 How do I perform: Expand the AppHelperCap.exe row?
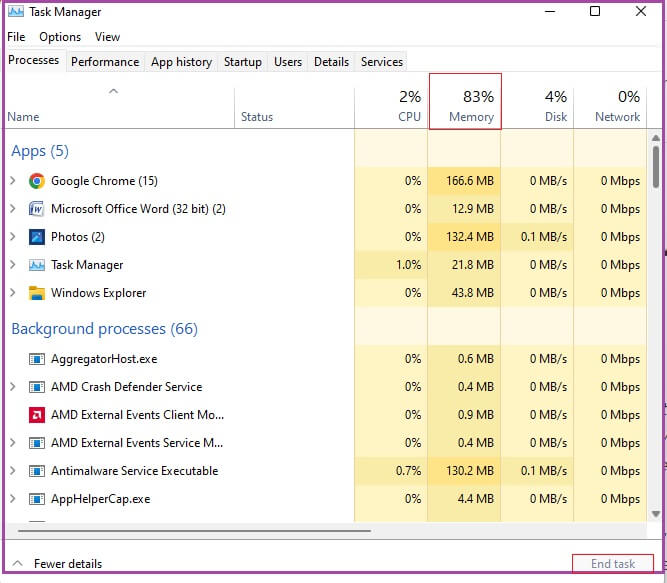13,499
